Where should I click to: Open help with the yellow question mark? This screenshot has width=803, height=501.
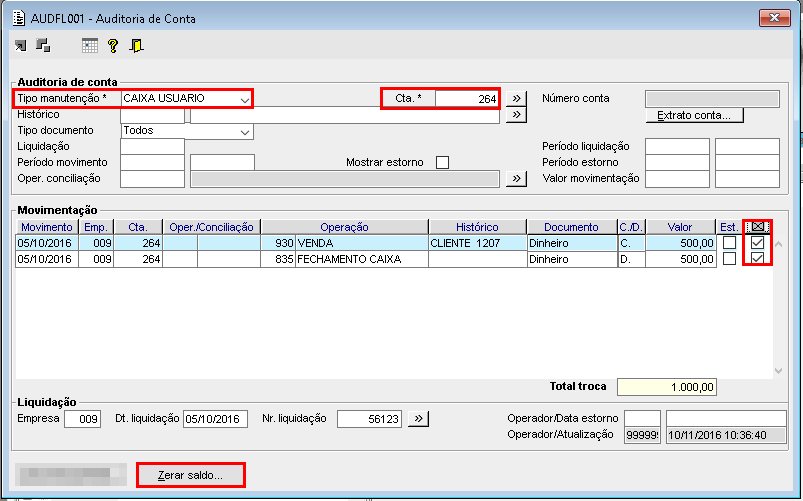coord(113,46)
